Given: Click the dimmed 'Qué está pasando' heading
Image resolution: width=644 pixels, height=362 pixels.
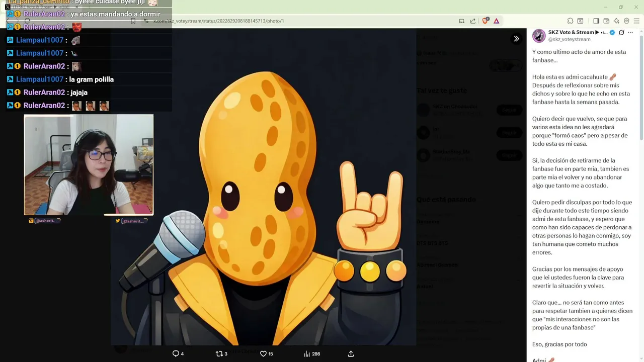Looking at the screenshot, I should (446, 200).
